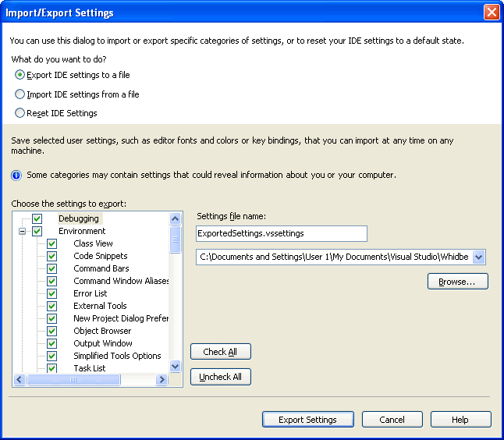
Task: Select the Command Bars tree item
Action: (101, 268)
